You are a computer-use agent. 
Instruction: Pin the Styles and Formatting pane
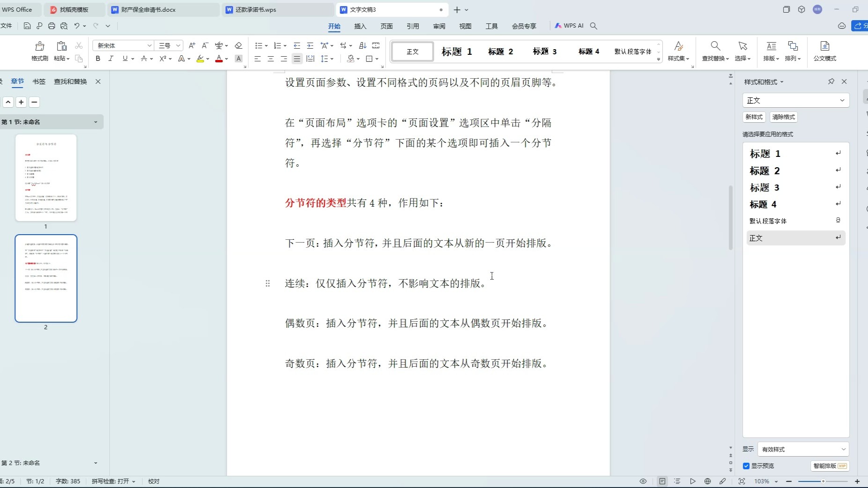coord(831,81)
